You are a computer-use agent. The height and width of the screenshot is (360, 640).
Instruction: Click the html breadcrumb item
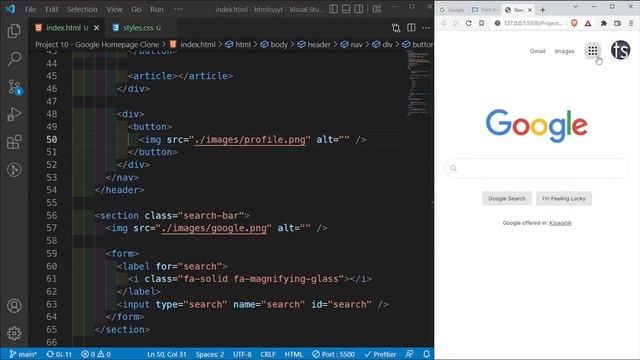[x=238, y=44]
